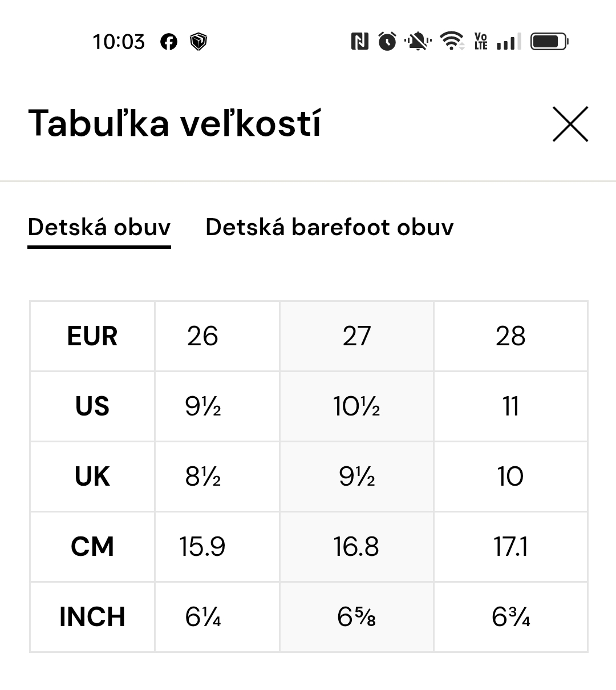Select EUR size 27 cell
Image resolution: width=616 pixels, height=690 pixels.
[x=356, y=336]
